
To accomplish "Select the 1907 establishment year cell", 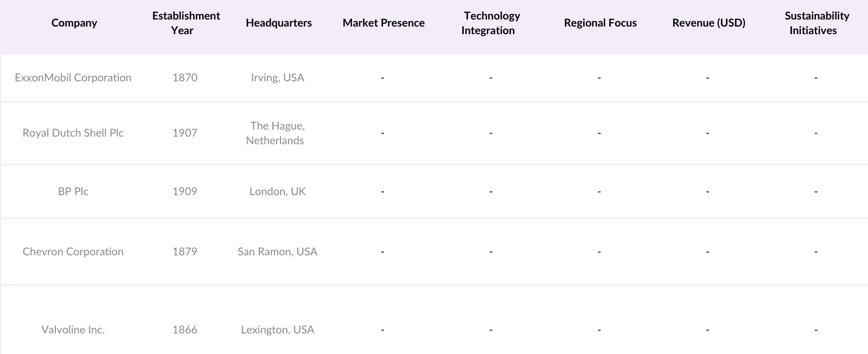I will [x=185, y=133].
